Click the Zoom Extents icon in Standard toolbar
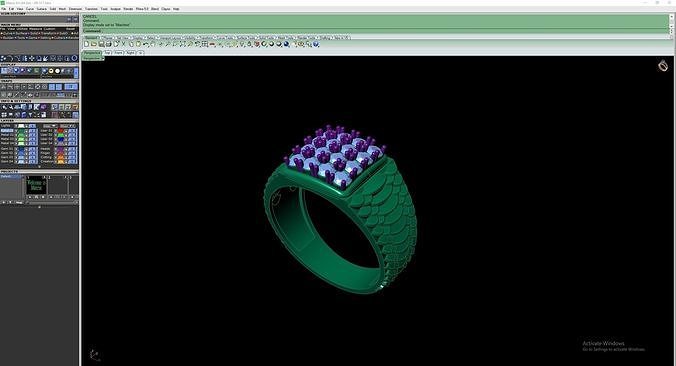 click(x=182, y=44)
